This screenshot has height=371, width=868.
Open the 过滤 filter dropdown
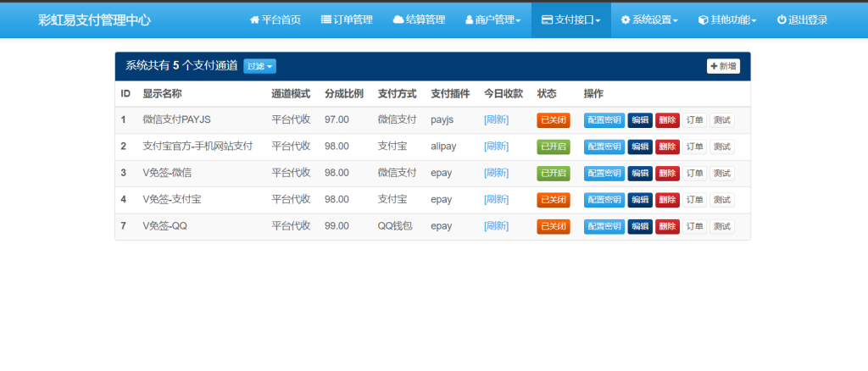[259, 66]
